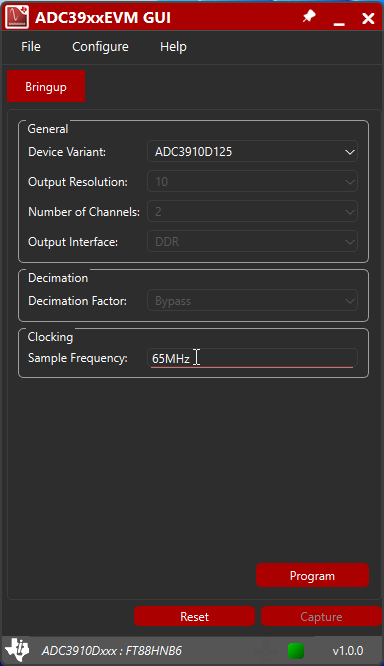Click the Sample Frequency input field
The width and height of the screenshot is (384, 666).
[252, 358]
